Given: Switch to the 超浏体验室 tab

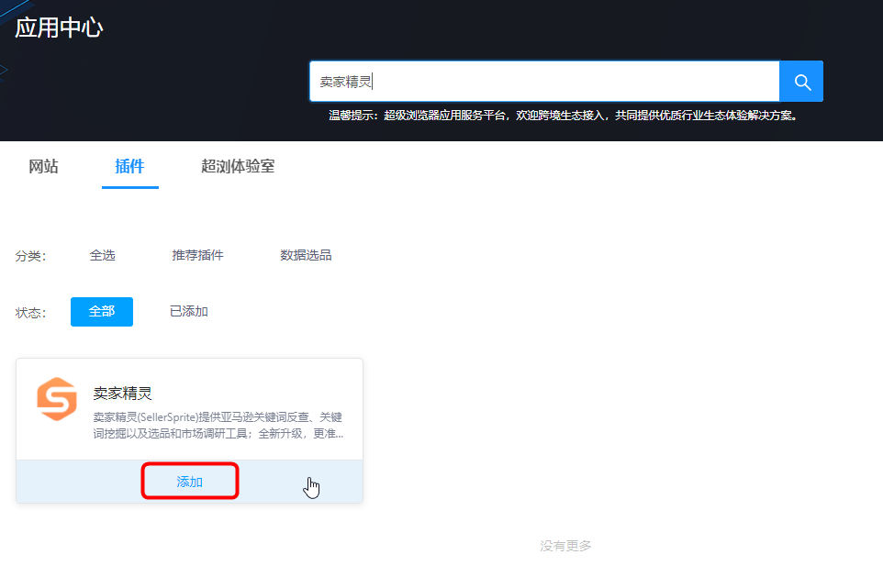Looking at the screenshot, I should click(238, 166).
